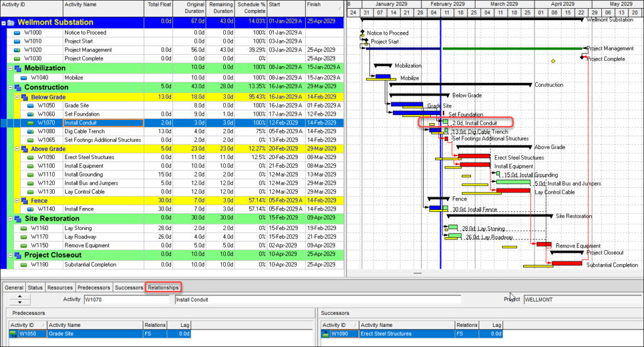This screenshot has width=644, height=347.
Task: Click the W1000 activity icon
Action: pyautogui.click(x=17, y=33)
